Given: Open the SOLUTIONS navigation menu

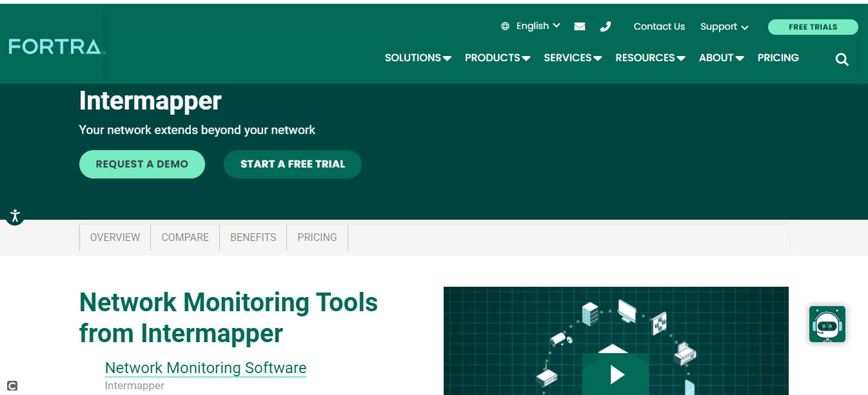Looking at the screenshot, I should pos(417,57).
